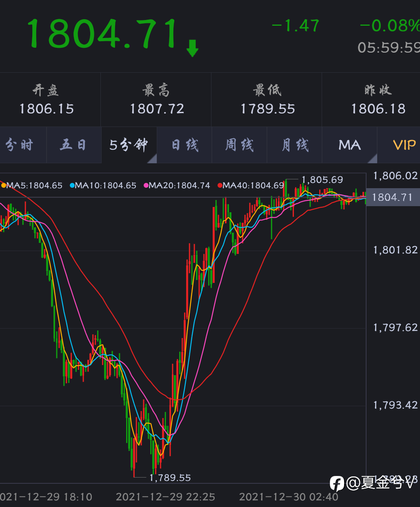
Task: Click the current price label 1804.71 on axis
Action: [x=393, y=198]
